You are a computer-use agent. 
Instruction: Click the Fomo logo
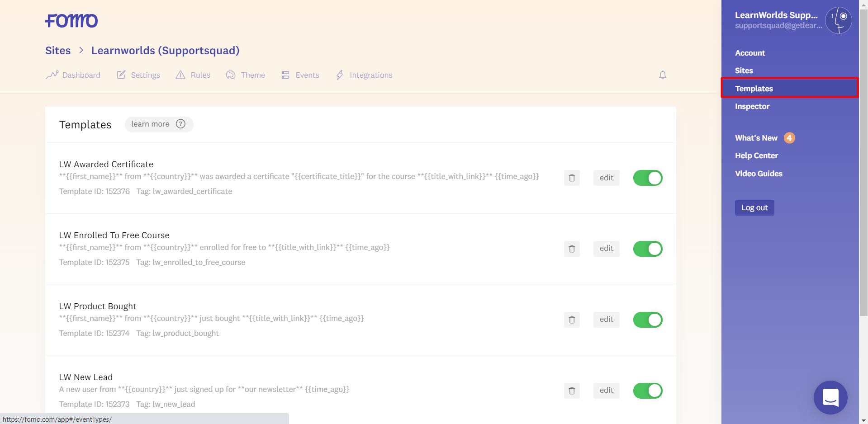(x=71, y=20)
